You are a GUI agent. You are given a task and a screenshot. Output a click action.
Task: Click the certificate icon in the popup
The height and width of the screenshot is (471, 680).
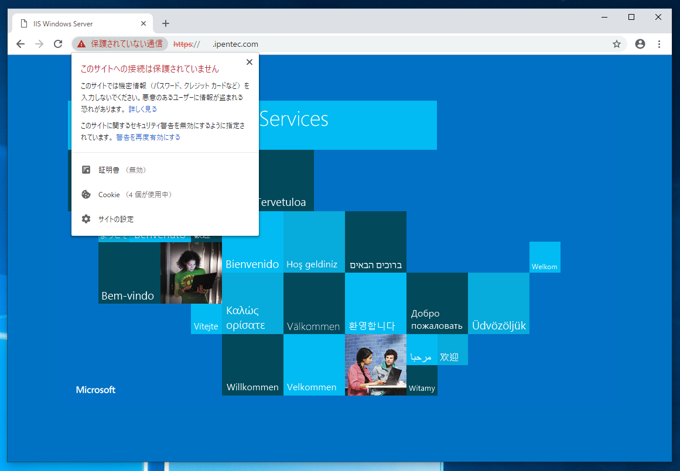[86, 170]
